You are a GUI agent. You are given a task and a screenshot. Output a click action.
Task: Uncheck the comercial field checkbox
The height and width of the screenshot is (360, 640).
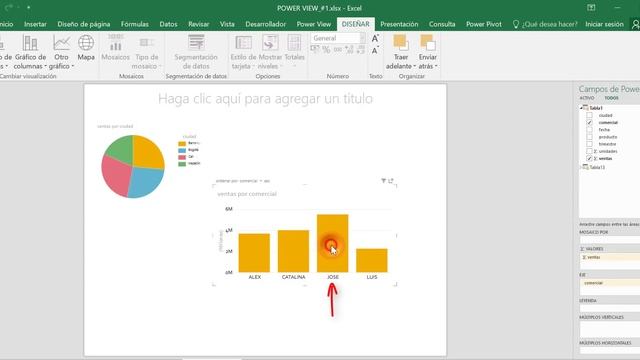(589, 122)
